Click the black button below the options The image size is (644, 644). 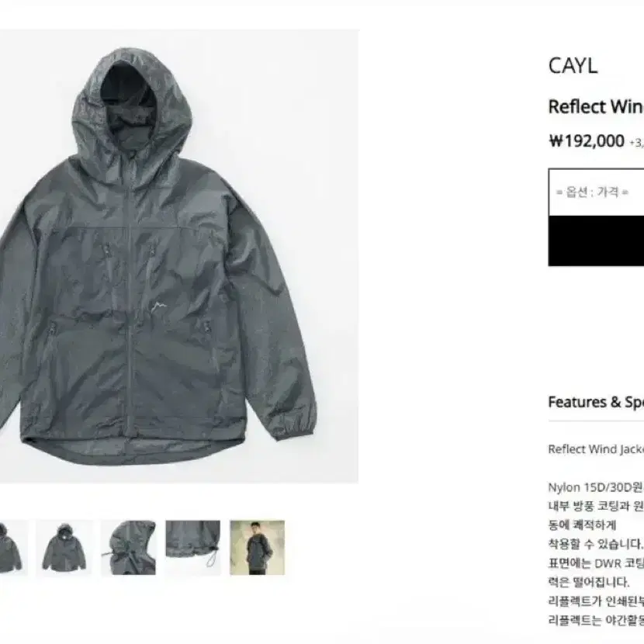click(596, 241)
